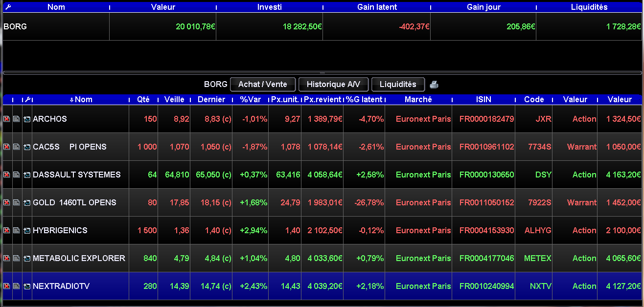
Task: Click the Gain latent header in the portfolio summary
Action: 377,7
